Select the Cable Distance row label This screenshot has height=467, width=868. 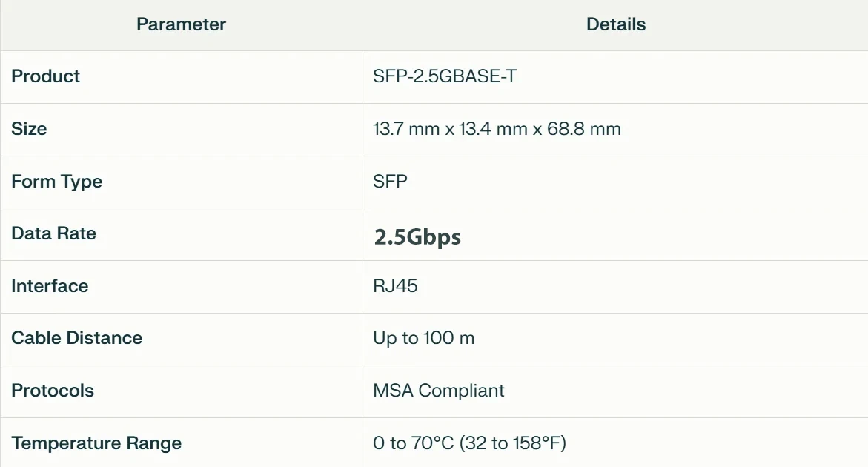coord(77,338)
